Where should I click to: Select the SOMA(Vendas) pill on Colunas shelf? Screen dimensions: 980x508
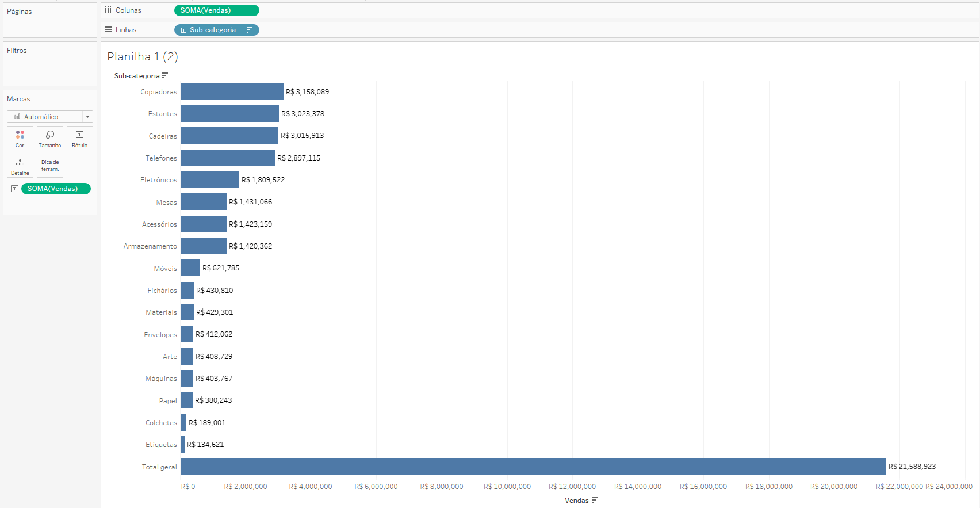click(x=216, y=10)
